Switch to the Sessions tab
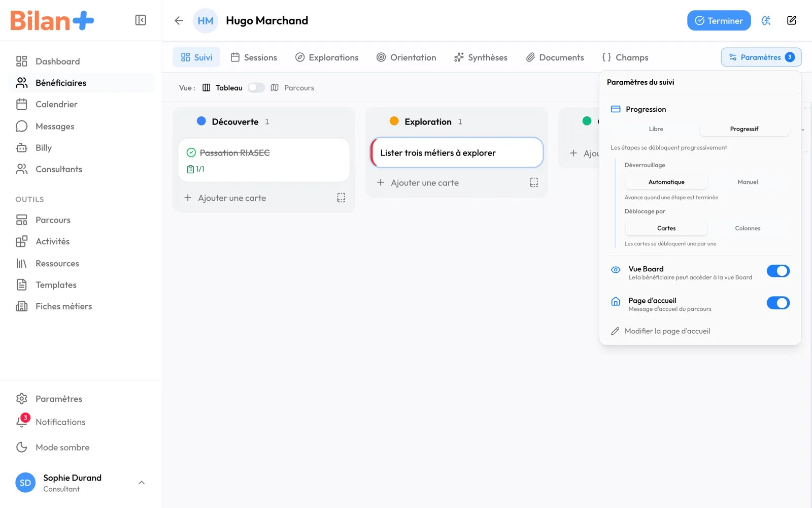The height and width of the screenshot is (508, 812). [x=254, y=57]
